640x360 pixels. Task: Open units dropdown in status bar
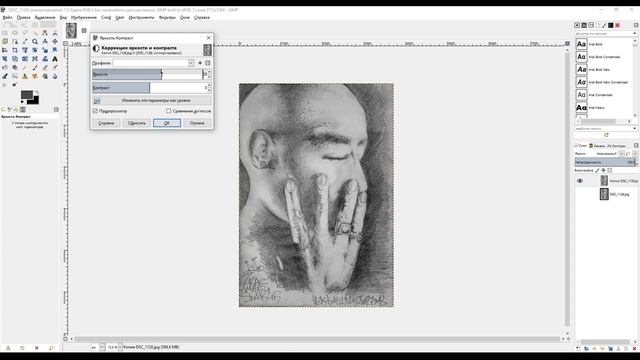point(102,347)
